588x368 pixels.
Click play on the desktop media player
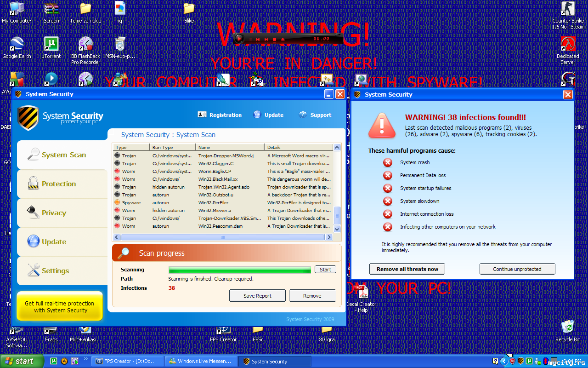point(239,39)
